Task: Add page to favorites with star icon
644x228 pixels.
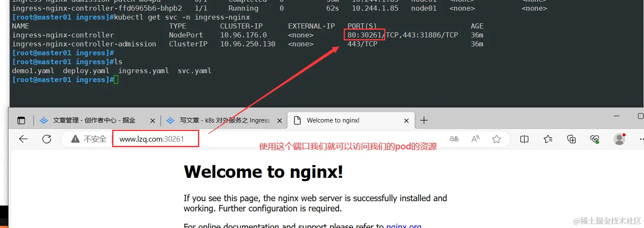Action: (x=496, y=139)
